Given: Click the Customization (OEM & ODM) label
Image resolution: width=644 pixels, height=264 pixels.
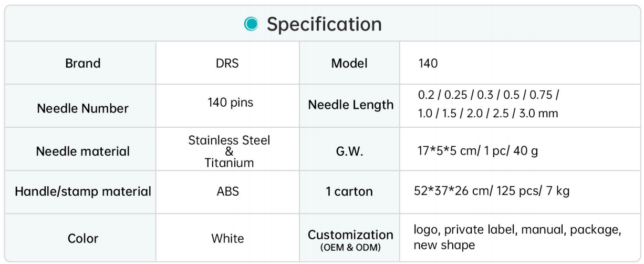Looking at the screenshot, I should tap(350, 238).
